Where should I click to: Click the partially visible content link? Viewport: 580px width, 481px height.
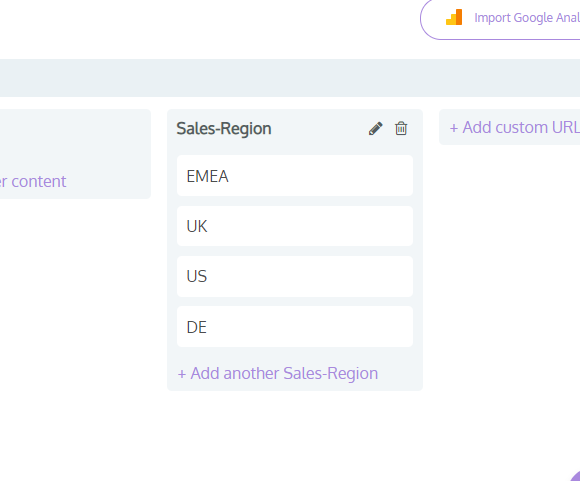point(33,182)
